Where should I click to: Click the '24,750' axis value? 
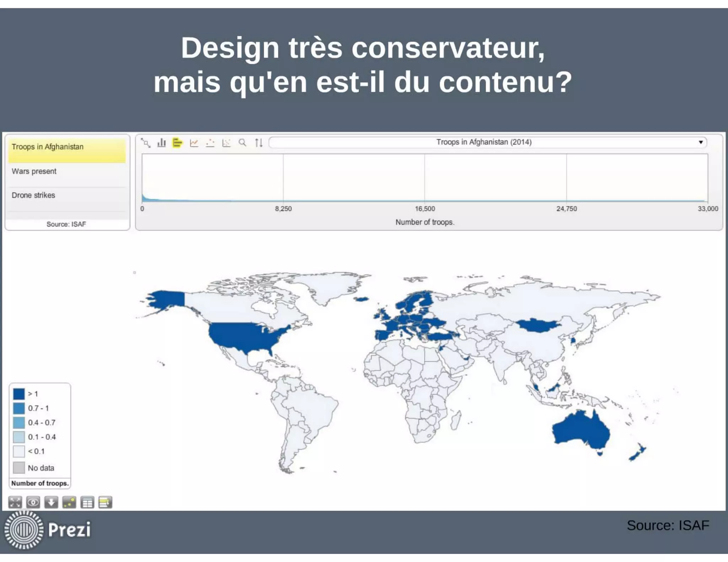[x=567, y=209]
